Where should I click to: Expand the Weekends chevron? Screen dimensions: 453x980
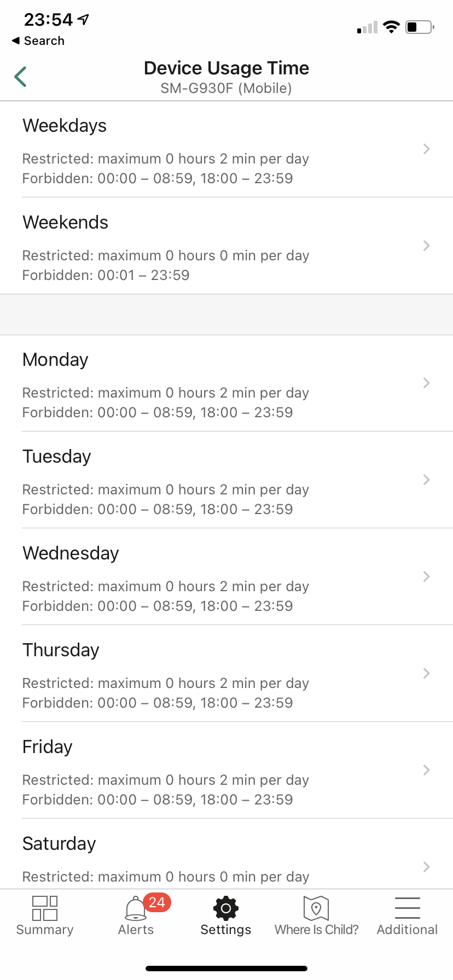[x=426, y=246]
